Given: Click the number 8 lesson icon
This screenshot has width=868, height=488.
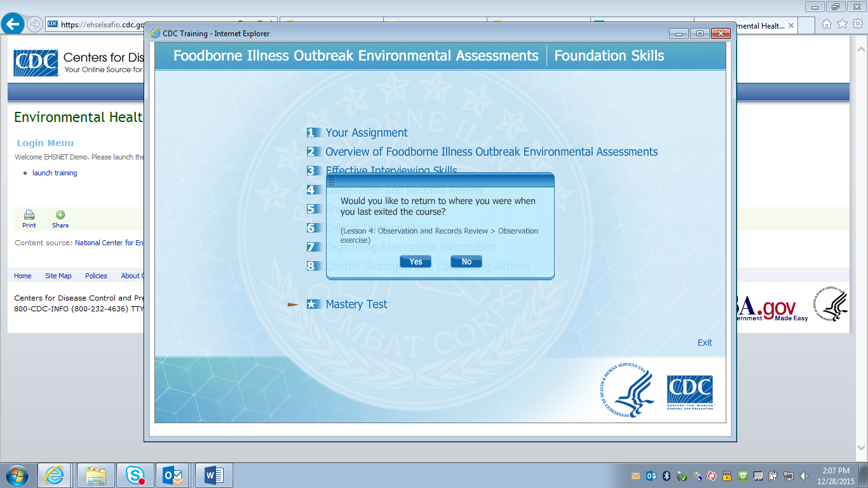Looking at the screenshot, I should pyautogui.click(x=313, y=266).
